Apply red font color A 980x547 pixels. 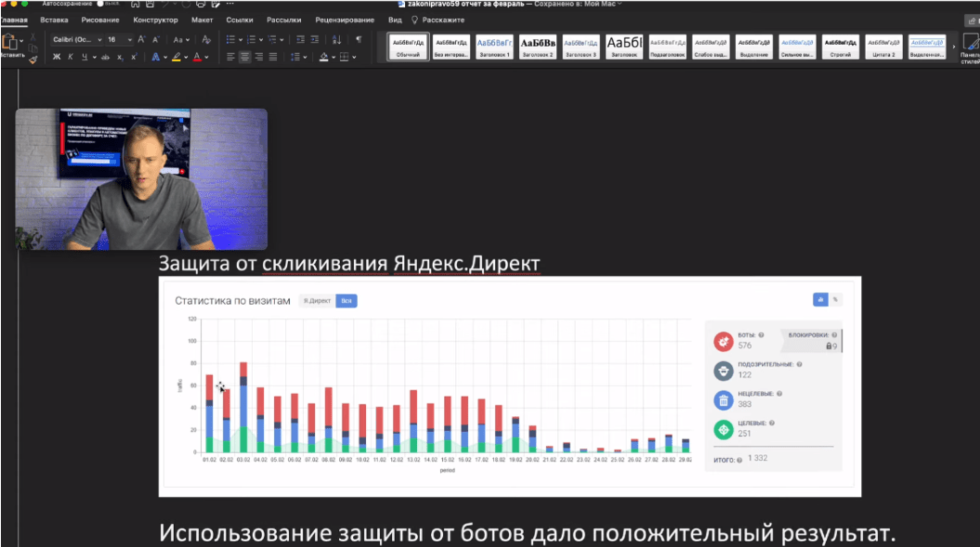click(x=197, y=57)
